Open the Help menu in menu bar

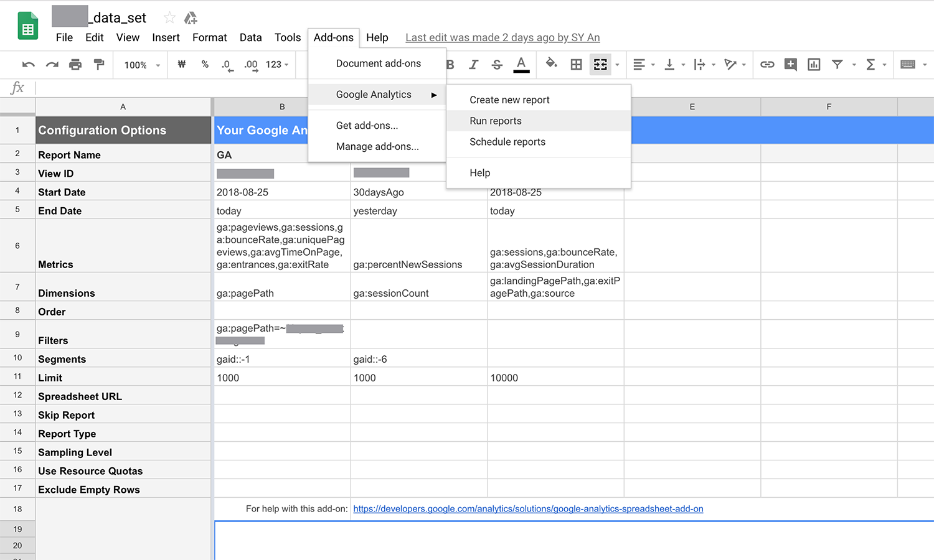click(377, 37)
